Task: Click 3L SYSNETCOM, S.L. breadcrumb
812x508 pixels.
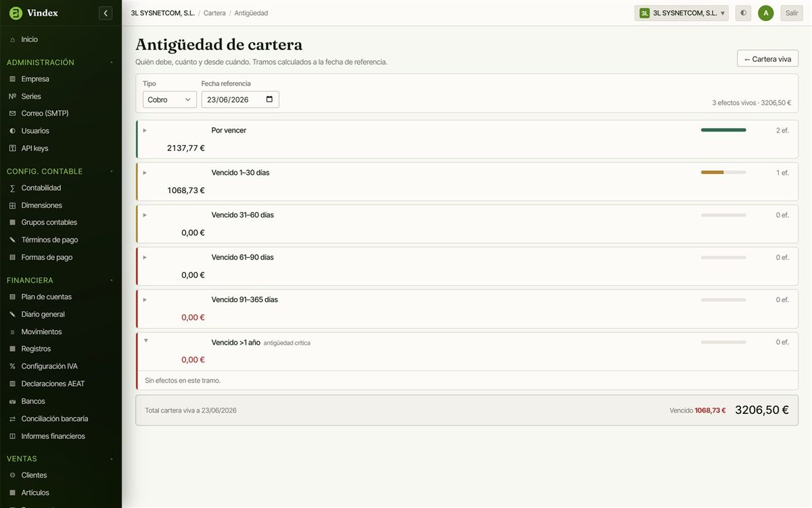Action: click(162, 13)
